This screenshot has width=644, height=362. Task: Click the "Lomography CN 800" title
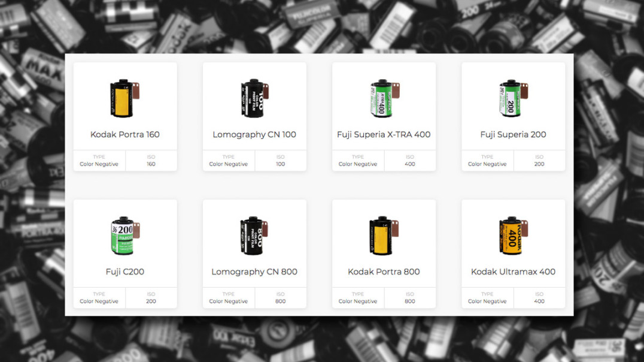254,272
